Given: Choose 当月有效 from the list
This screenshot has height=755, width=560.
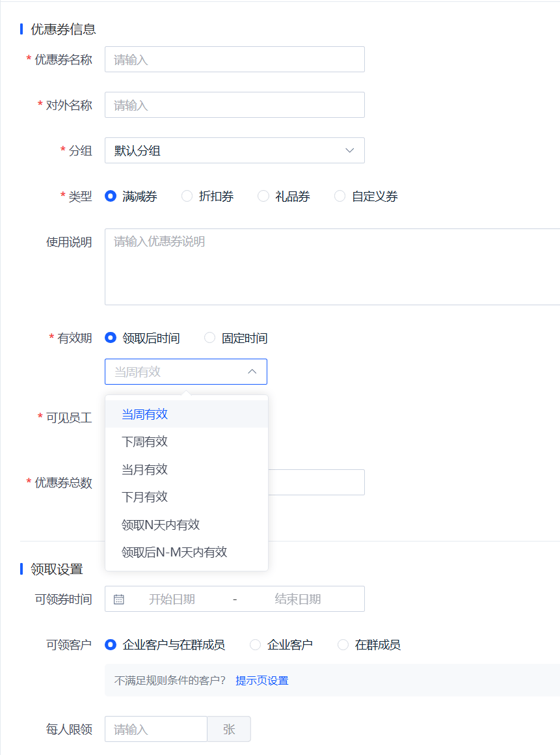Looking at the screenshot, I should pos(187,469).
